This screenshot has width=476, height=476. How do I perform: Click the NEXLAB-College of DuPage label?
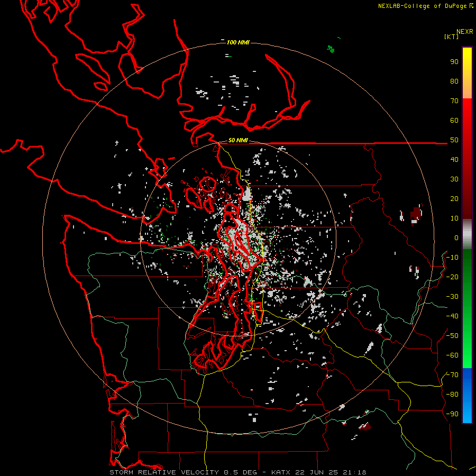pyautogui.click(x=426, y=6)
